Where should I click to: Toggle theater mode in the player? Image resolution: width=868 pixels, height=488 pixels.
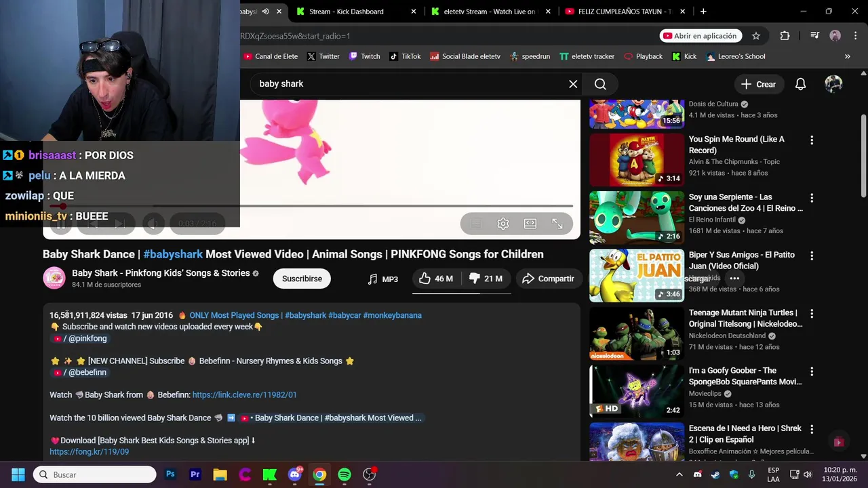click(x=530, y=224)
